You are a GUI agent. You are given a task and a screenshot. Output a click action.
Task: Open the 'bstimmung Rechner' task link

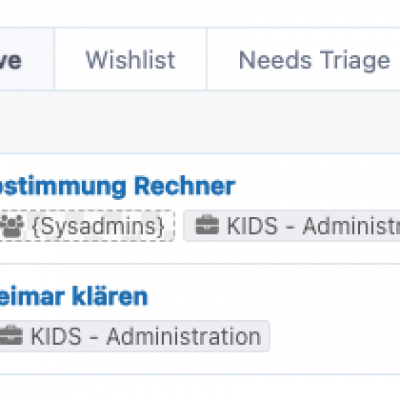[118, 186]
